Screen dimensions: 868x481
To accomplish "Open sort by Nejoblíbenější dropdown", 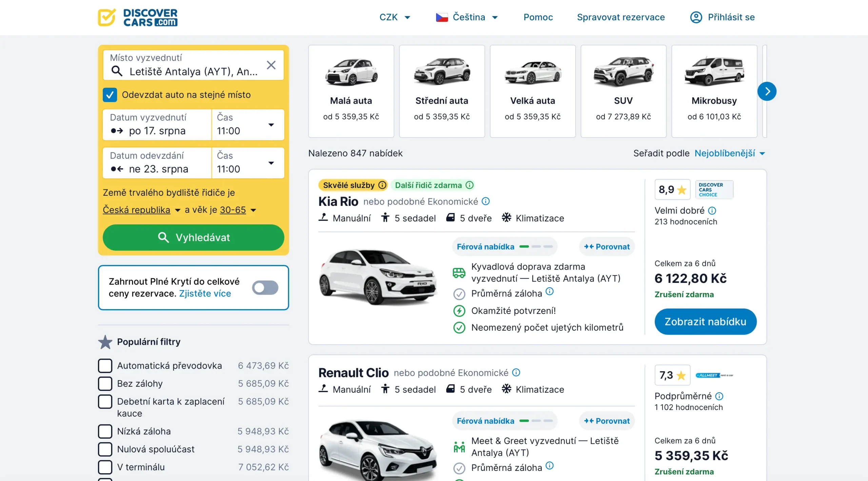I will pyautogui.click(x=729, y=153).
